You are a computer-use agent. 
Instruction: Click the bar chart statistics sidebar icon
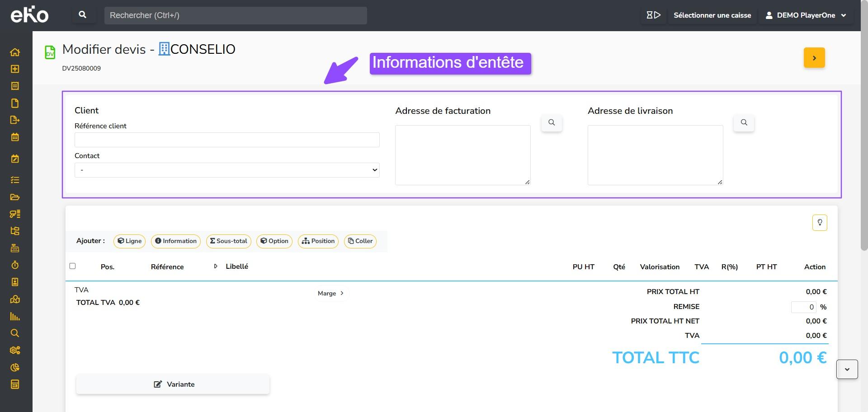pyautogui.click(x=15, y=316)
